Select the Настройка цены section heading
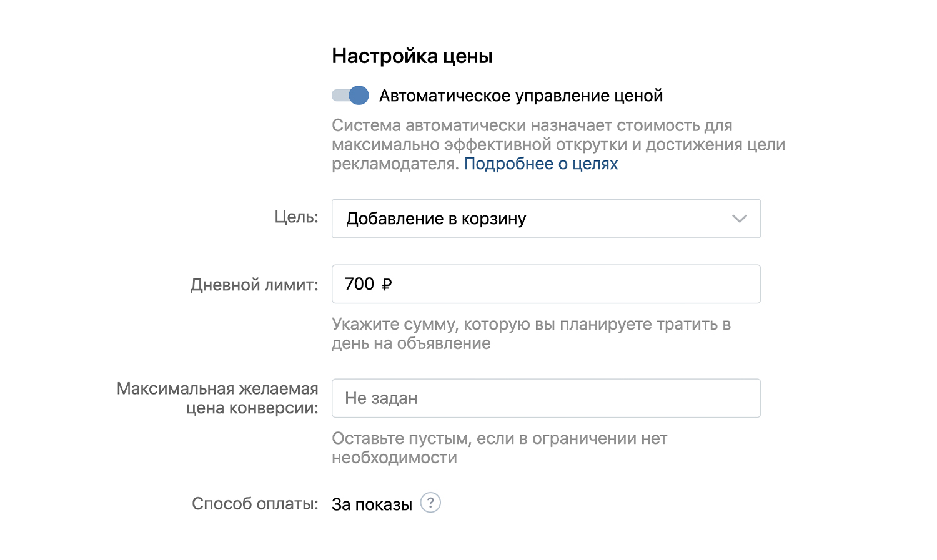The height and width of the screenshot is (560, 937). [x=412, y=55]
